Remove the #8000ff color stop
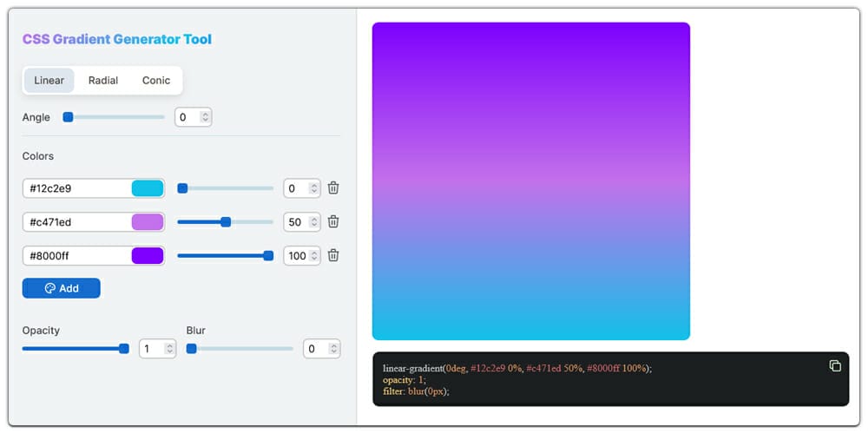 333,255
